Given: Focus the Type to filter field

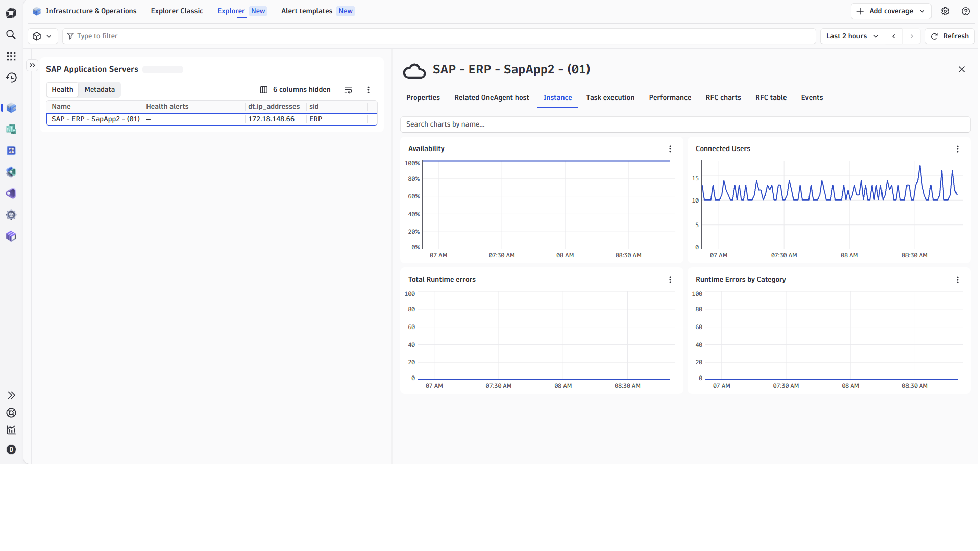Looking at the screenshot, I should click(x=439, y=36).
